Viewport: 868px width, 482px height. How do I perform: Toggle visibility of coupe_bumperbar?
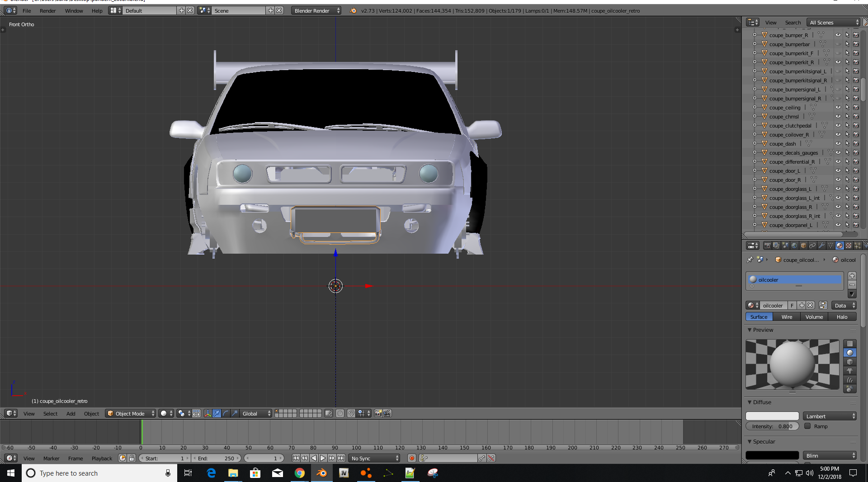click(838, 44)
